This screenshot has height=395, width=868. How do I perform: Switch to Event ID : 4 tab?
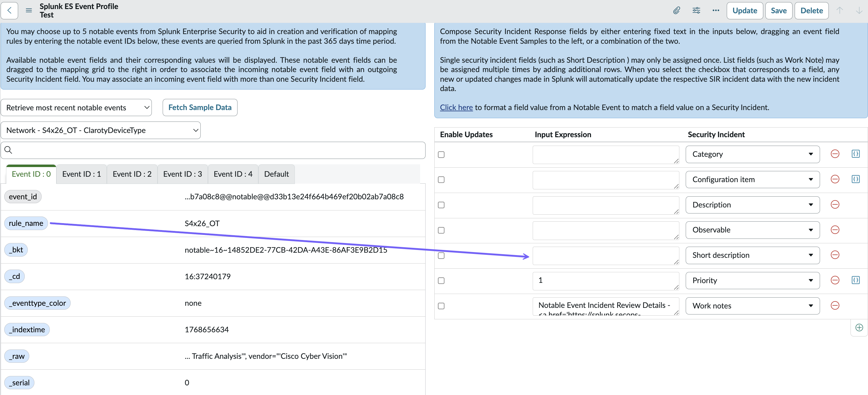[233, 174]
